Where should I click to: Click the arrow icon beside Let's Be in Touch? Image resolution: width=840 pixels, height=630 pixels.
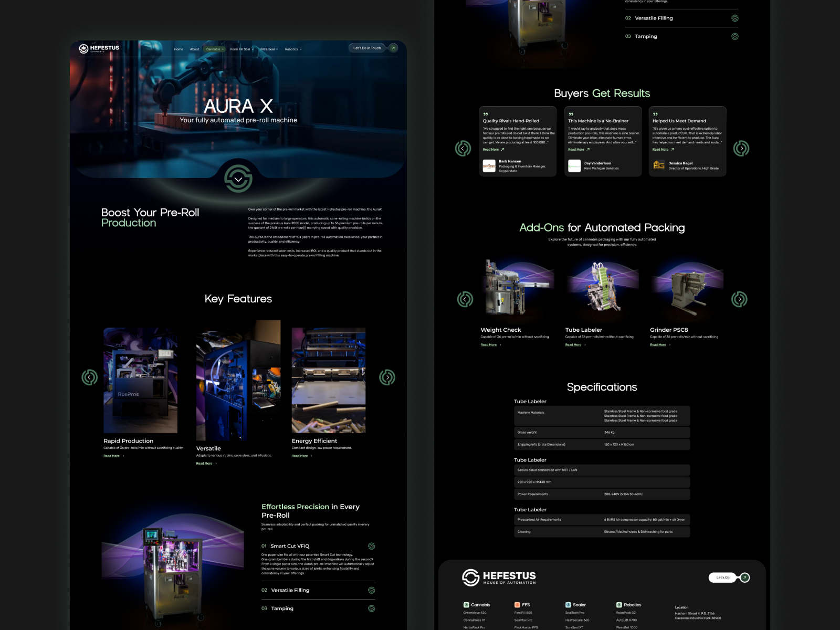tap(393, 48)
